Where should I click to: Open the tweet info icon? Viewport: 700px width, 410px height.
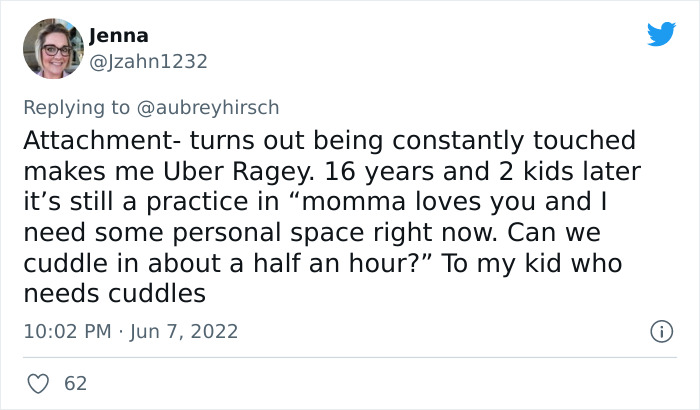click(660, 330)
